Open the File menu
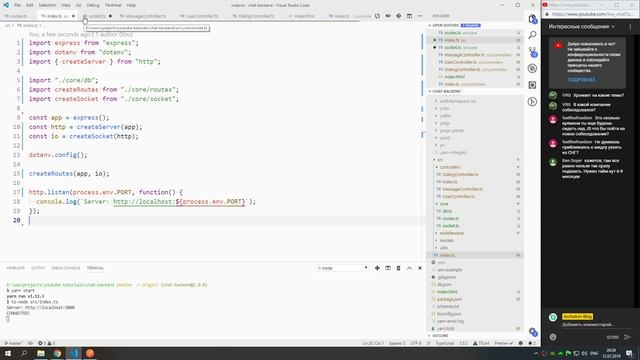This screenshot has height=360, width=640. [17, 5]
